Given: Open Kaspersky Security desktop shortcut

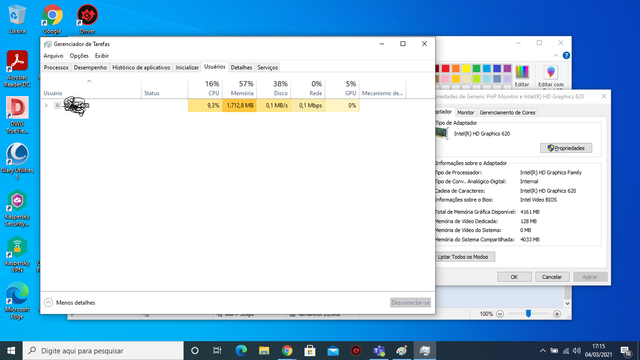Looking at the screenshot, I should (x=17, y=208).
